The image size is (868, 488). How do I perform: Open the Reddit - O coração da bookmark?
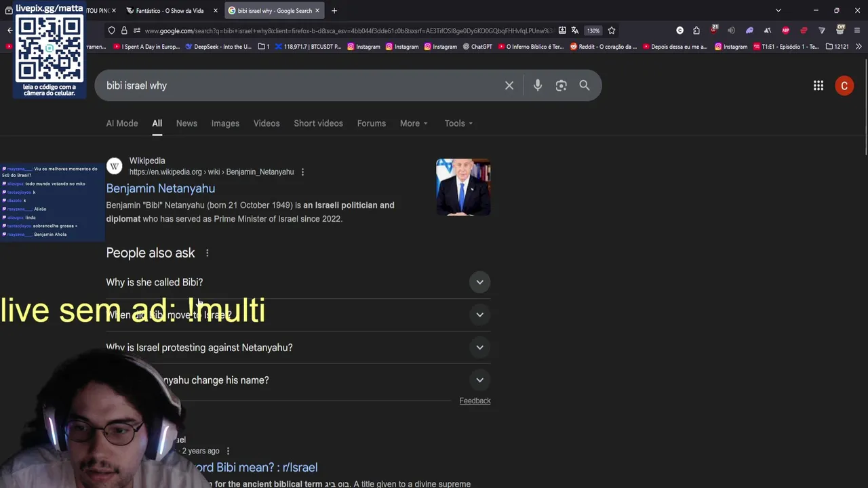point(604,47)
